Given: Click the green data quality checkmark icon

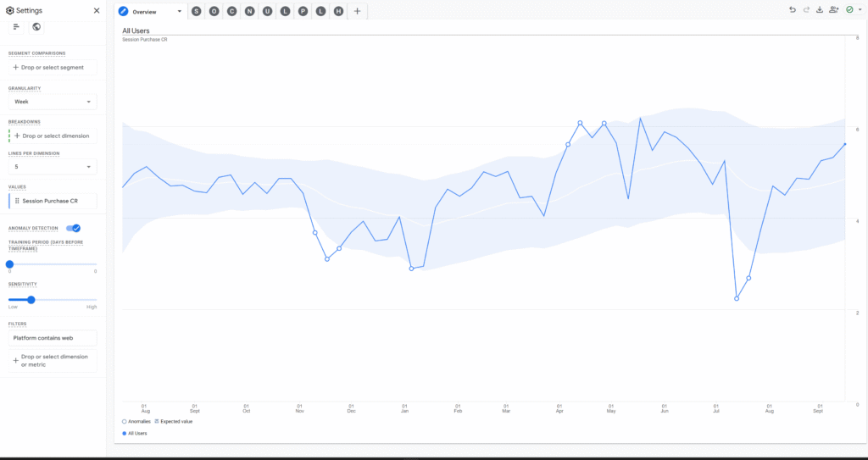Looking at the screenshot, I should (850, 10).
